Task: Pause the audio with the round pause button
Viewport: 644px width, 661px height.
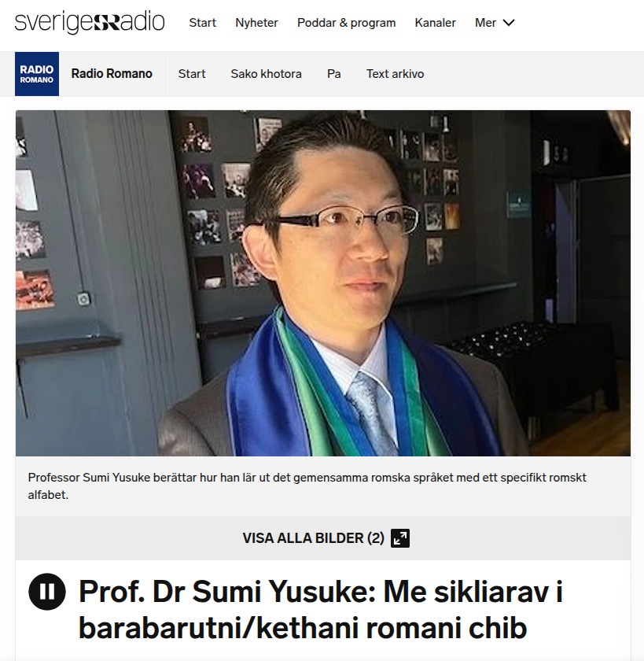Action: pos(46,592)
